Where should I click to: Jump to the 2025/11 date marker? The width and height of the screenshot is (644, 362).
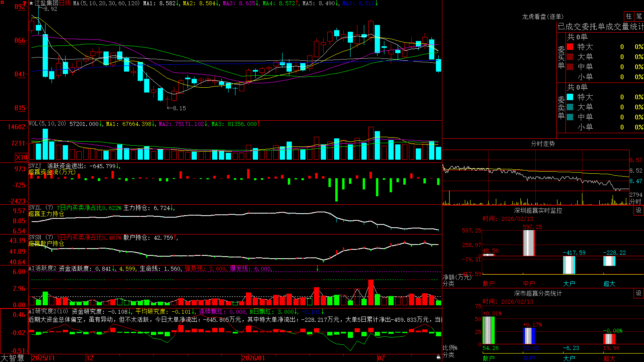(43, 358)
